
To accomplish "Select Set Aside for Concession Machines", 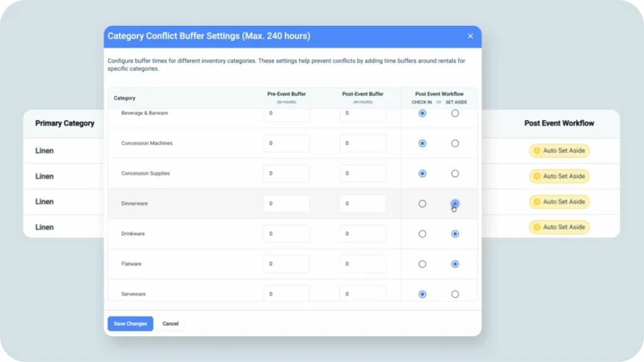I will [x=455, y=143].
